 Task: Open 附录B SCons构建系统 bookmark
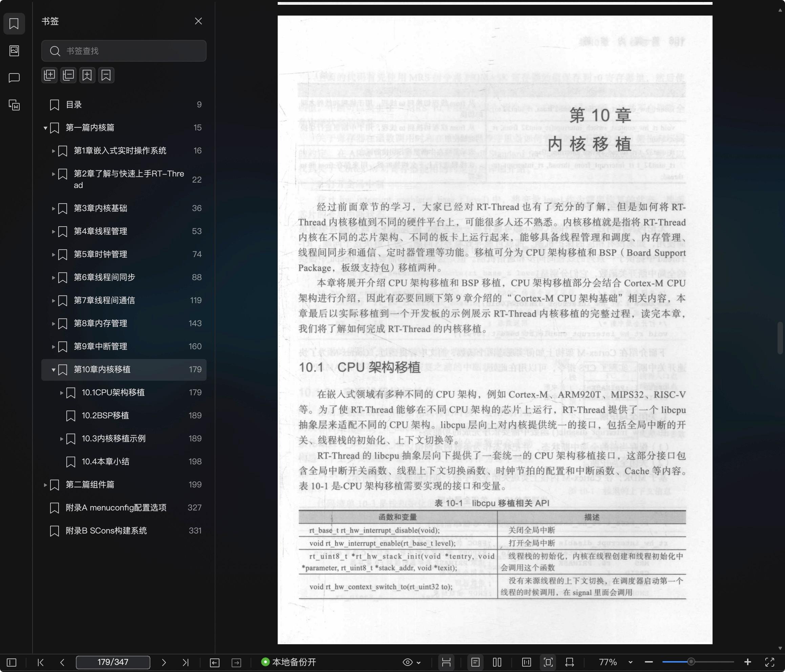pyautogui.click(x=124, y=531)
